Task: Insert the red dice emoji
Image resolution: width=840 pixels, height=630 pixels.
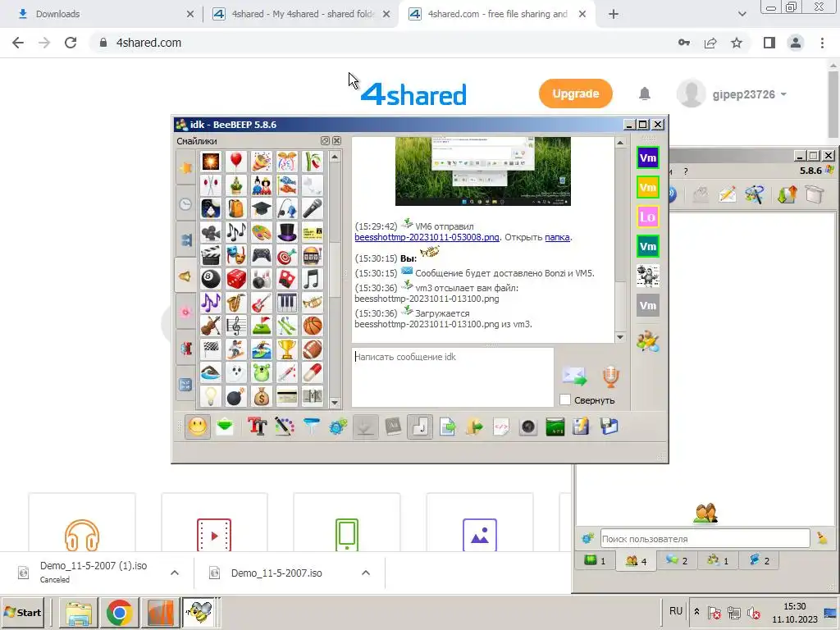Action: 235,279
